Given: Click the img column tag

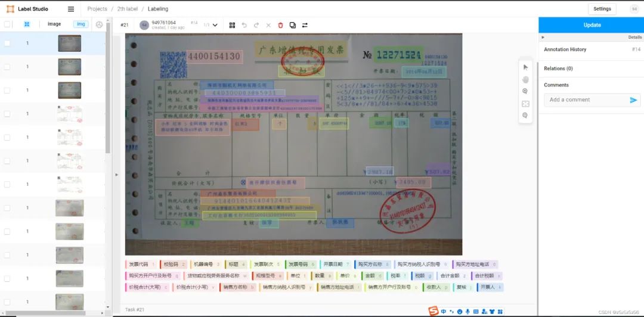Looking at the screenshot, I should click(81, 24).
